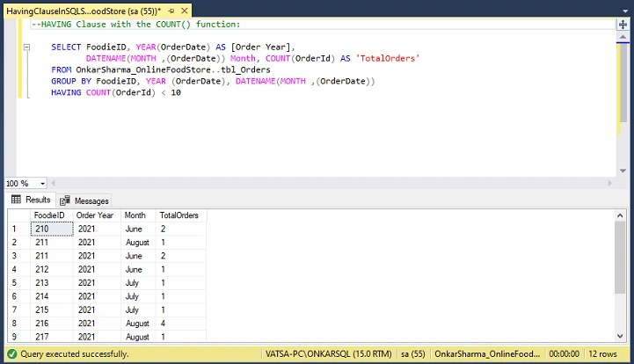
Task: Click the green query success check icon
Action: [x=11, y=354]
